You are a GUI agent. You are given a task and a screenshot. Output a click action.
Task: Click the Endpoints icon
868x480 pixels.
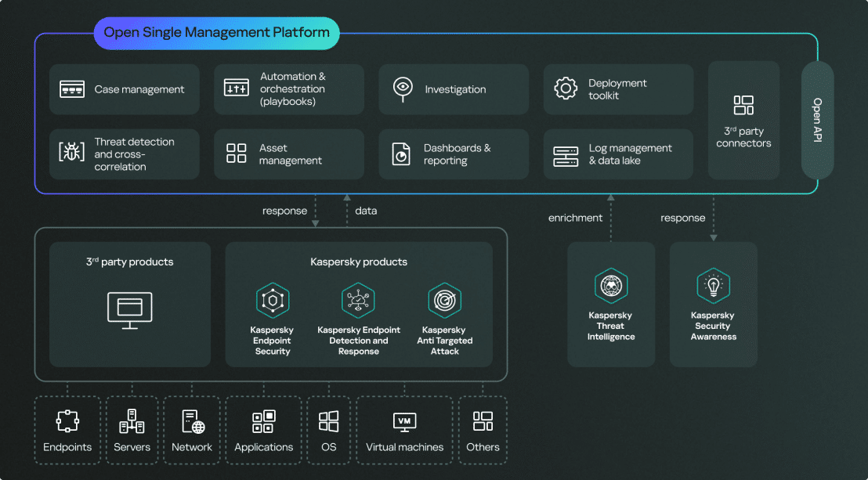tap(67, 421)
